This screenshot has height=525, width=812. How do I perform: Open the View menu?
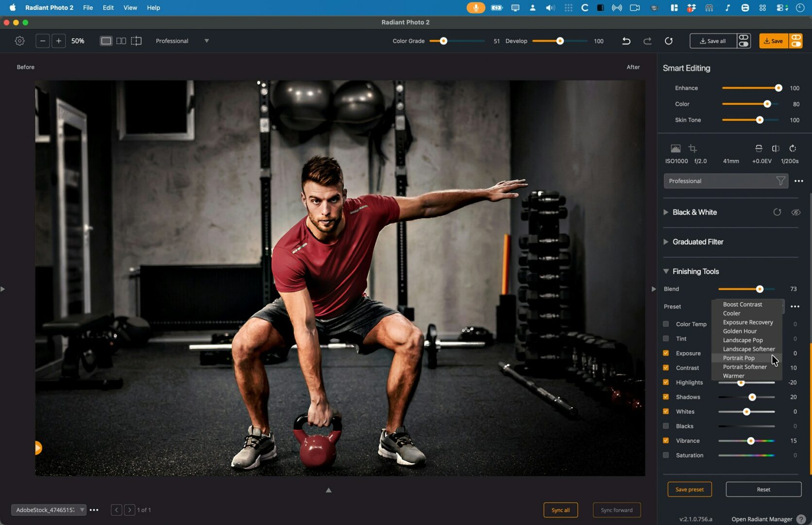tap(130, 8)
